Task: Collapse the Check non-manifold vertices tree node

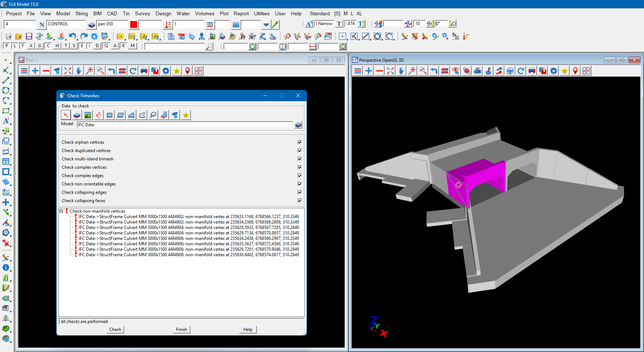Action: [61, 211]
